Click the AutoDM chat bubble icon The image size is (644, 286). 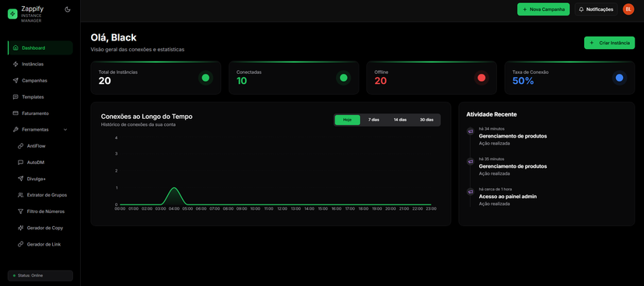(x=20, y=162)
